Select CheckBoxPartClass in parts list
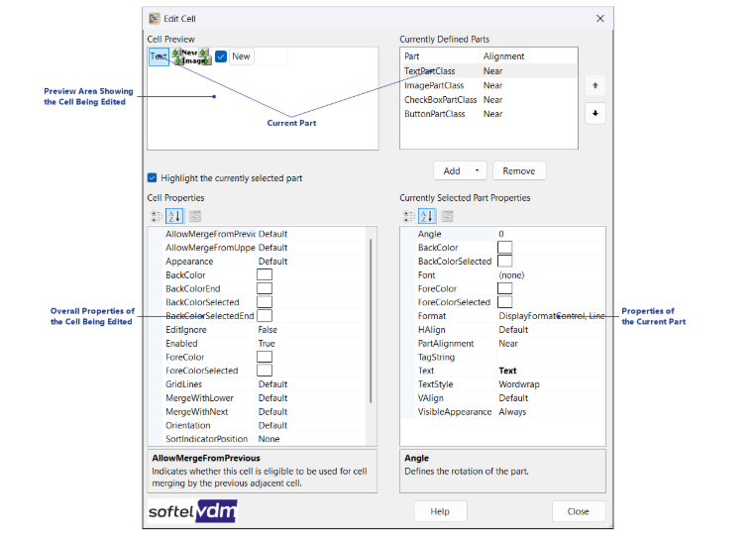 click(x=488, y=100)
